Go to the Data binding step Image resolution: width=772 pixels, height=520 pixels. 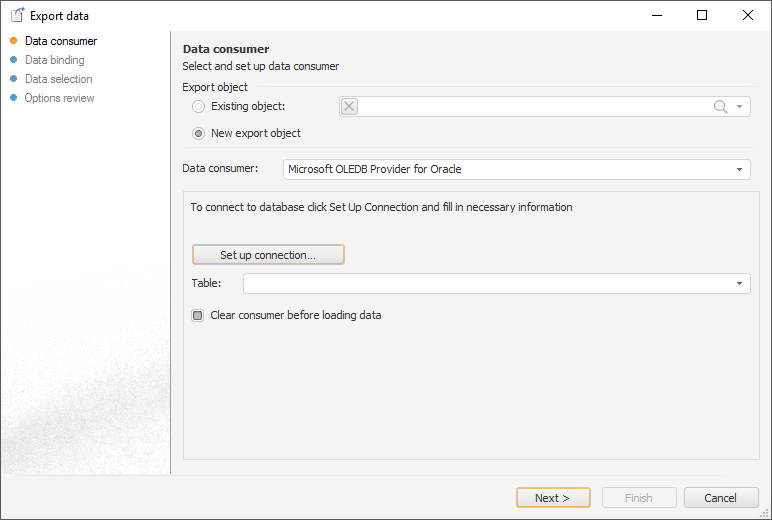pyautogui.click(x=54, y=60)
